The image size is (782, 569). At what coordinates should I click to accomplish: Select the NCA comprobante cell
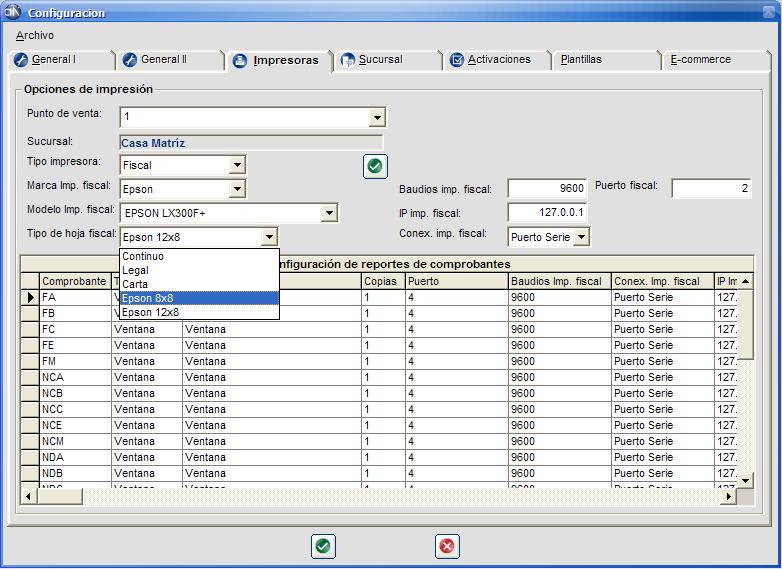click(x=75, y=378)
